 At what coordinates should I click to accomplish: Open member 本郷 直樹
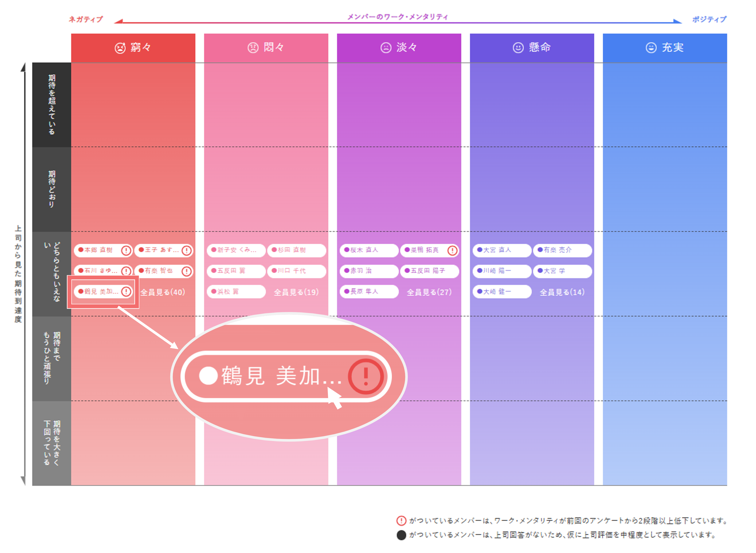point(103,250)
